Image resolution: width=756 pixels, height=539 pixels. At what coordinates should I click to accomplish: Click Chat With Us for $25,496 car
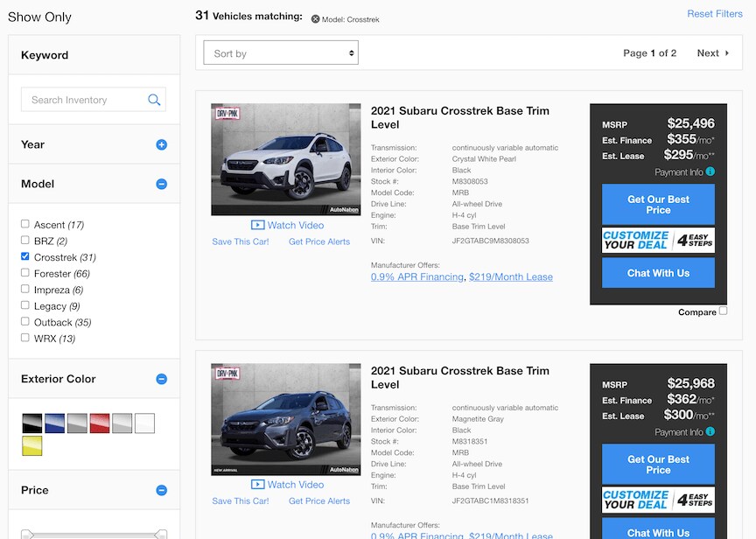pos(658,273)
